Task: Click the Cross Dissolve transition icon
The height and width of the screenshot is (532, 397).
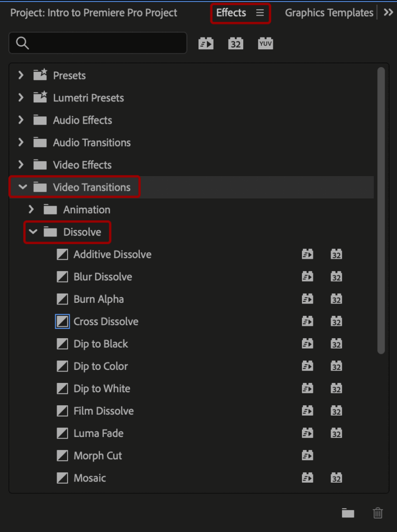Action: point(62,321)
